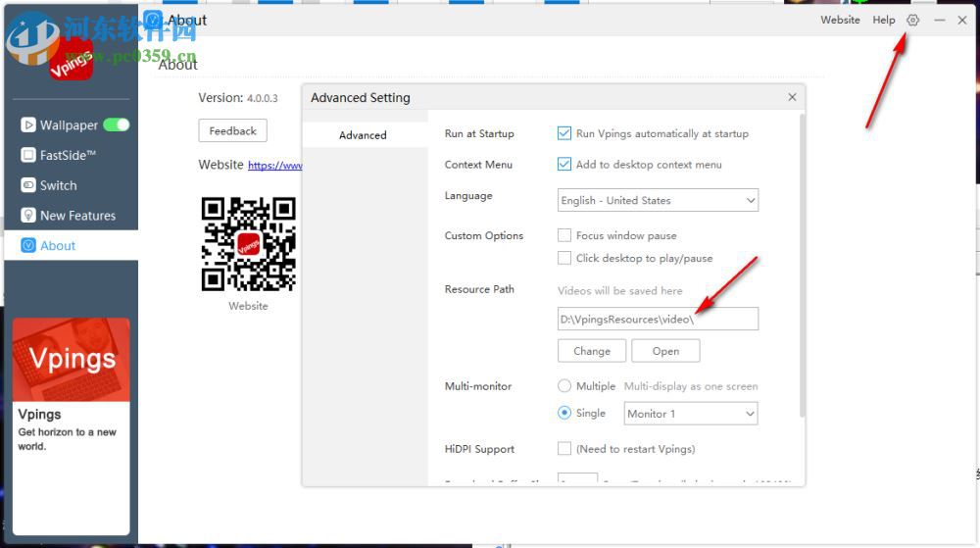Image resolution: width=980 pixels, height=548 pixels.
Task: Click the Version 4.0.0.3 text
Action: click(x=237, y=98)
